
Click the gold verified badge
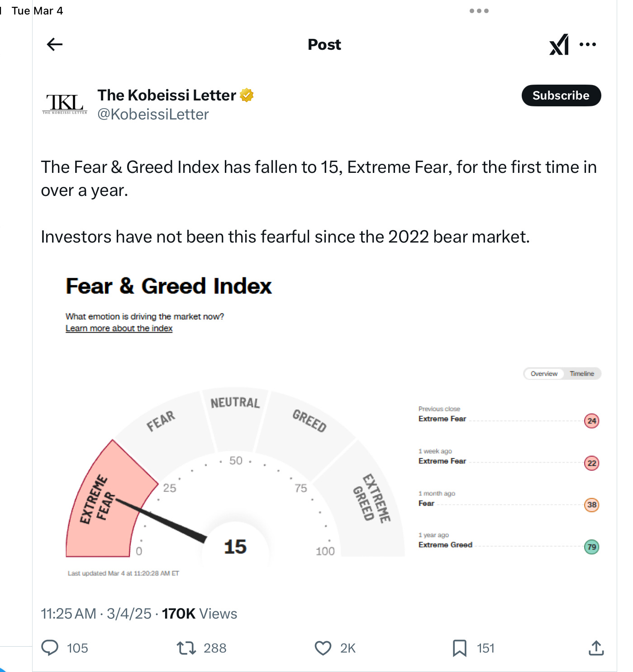(247, 95)
